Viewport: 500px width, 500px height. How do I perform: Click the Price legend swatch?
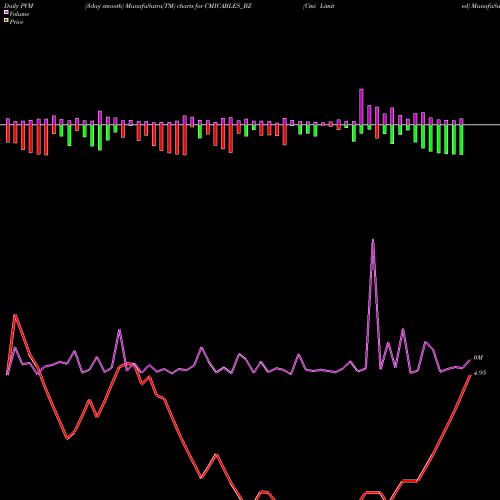click(x=6, y=21)
